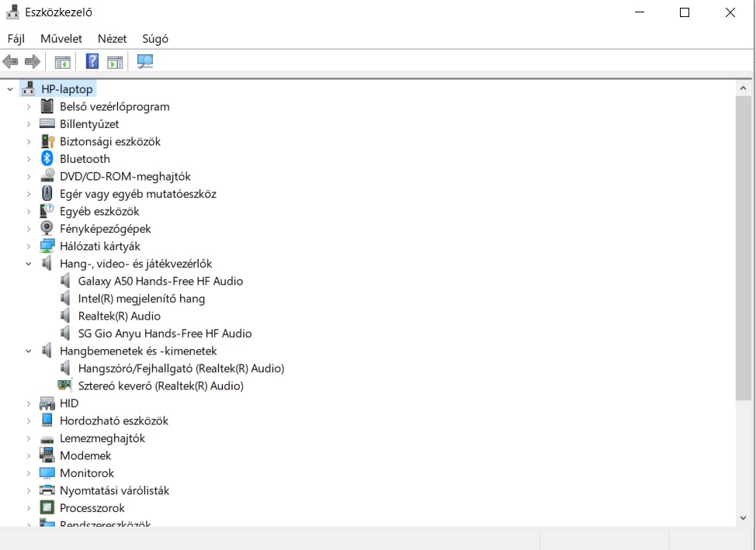Collapse the HP-laptop root node

tap(9, 89)
